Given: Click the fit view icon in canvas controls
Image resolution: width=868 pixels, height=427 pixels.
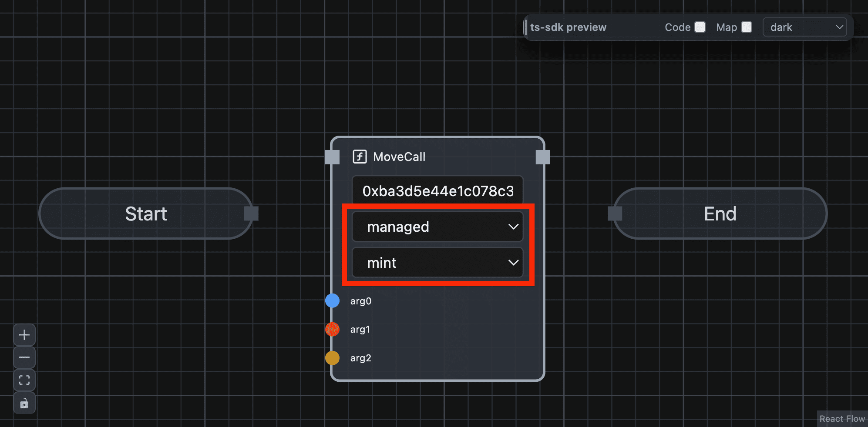Looking at the screenshot, I should point(24,380).
